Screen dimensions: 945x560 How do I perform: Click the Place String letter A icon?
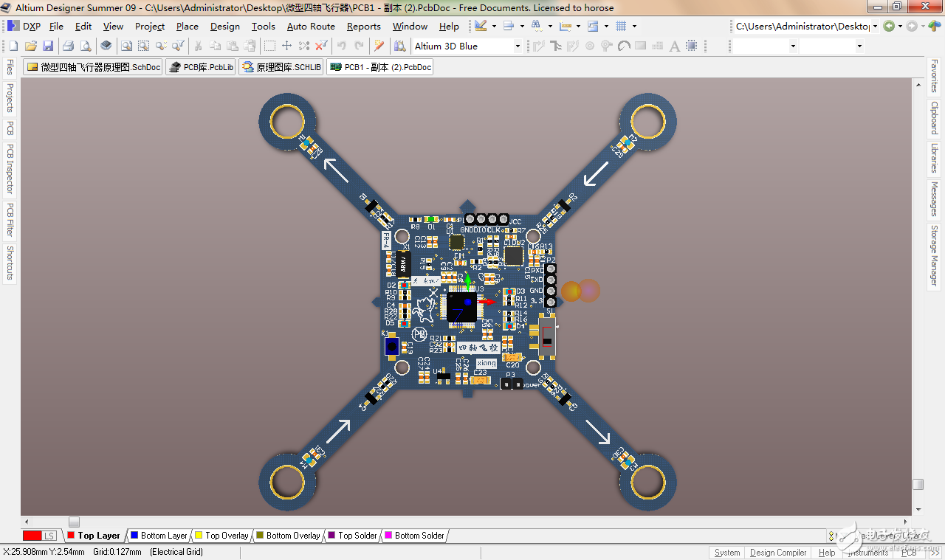(x=675, y=46)
